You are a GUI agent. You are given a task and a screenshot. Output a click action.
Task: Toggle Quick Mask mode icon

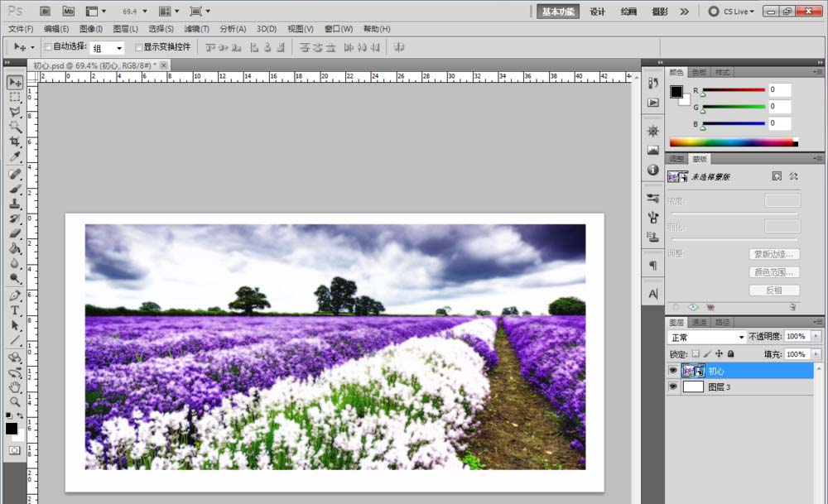[14, 450]
